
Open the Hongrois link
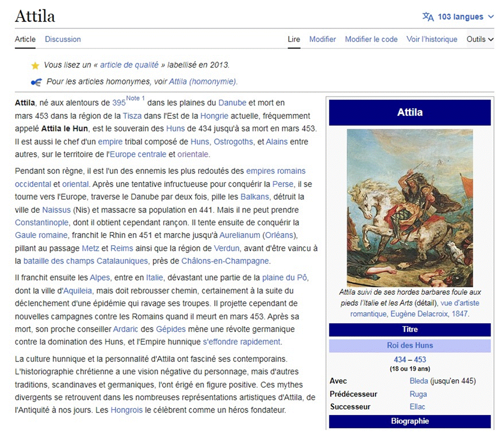[126, 410]
